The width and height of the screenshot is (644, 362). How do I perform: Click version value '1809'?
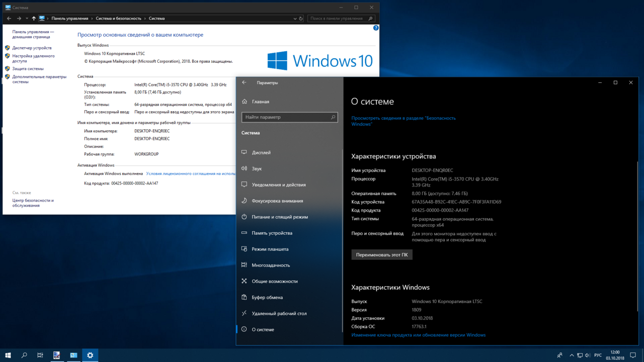(417, 310)
